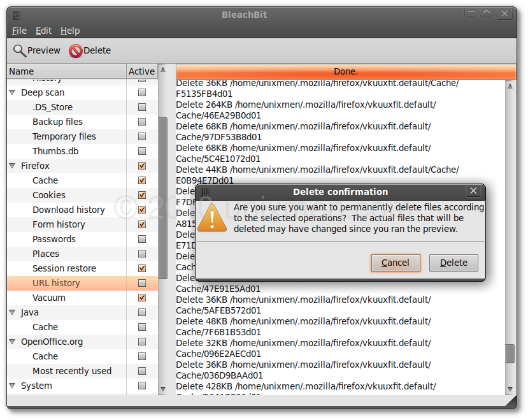The width and height of the screenshot is (528, 420).
Task: Uncheck the Vacuum checkbox
Action: pos(142,298)
